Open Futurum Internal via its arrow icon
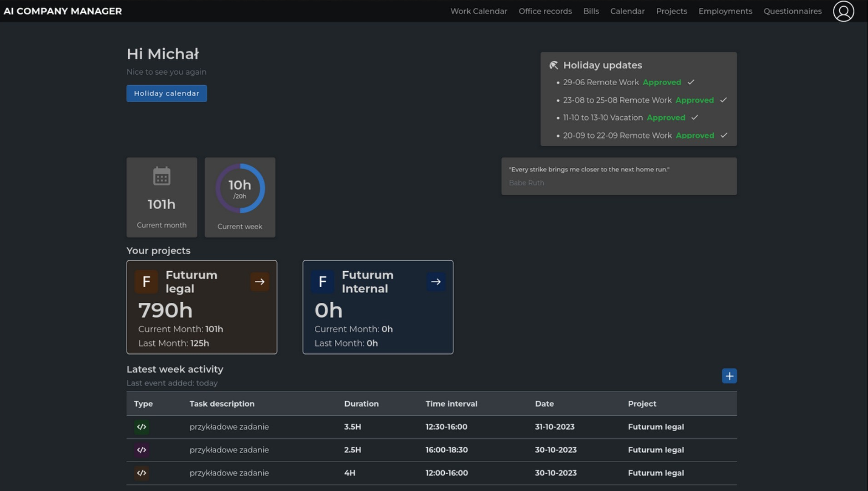 [436, 282]
